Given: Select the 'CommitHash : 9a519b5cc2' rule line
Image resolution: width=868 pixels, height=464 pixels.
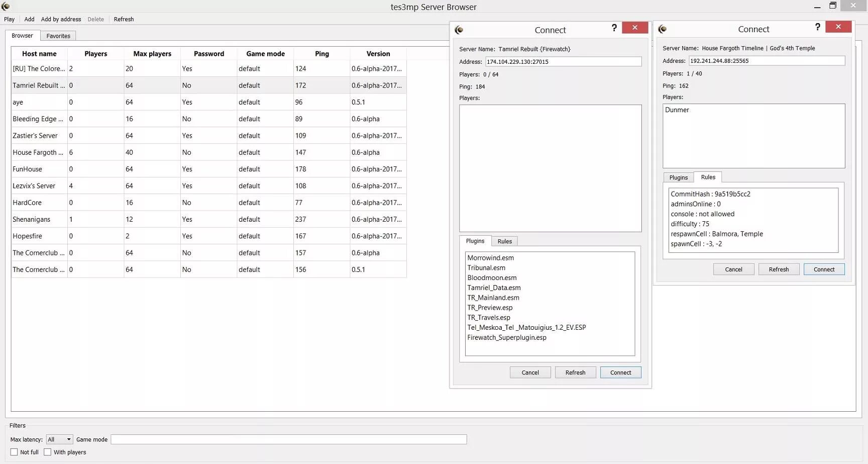Looking at the screenshot, I should click(x=710, y=194).
